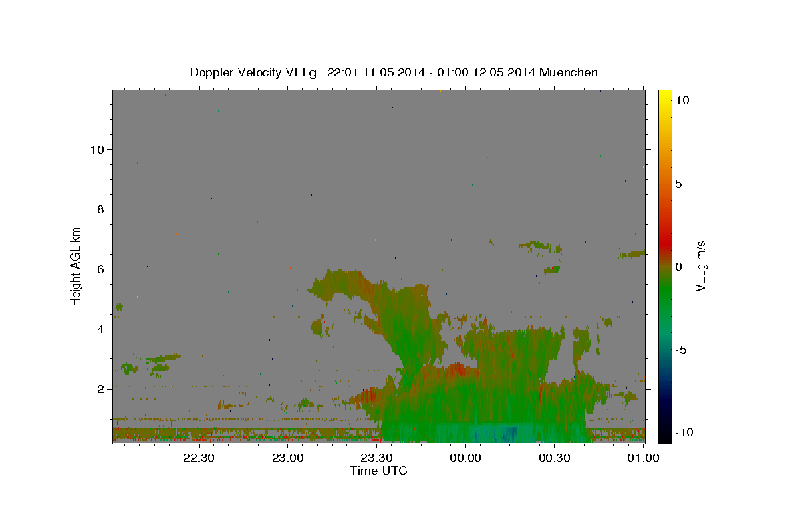Click the colorbar tick label -10
This screenshot has width=798, height=532.
684,433
